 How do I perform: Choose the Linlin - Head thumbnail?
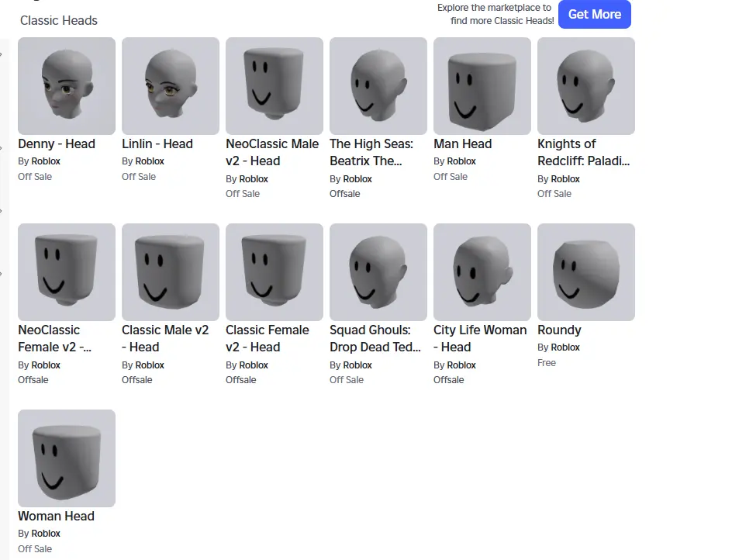point(171,86)
